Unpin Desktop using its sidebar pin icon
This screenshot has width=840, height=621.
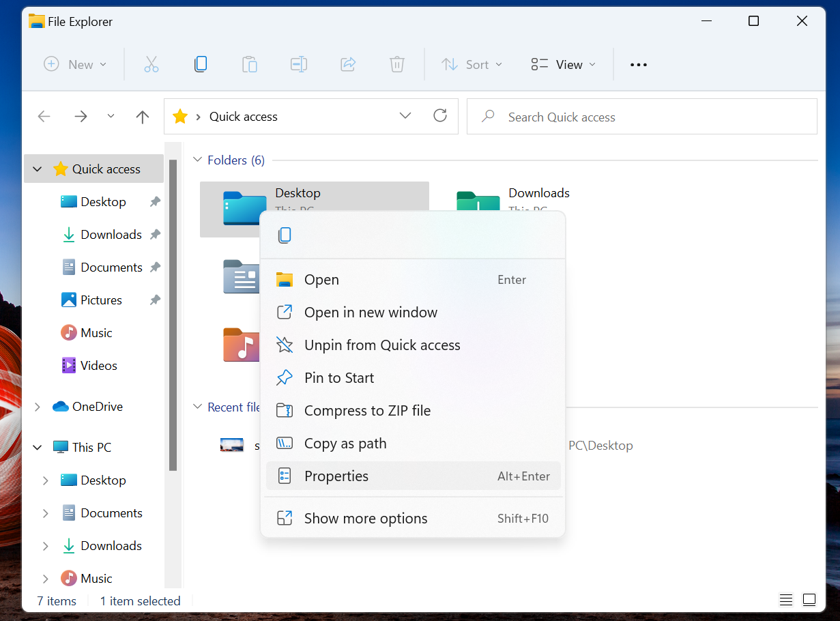(155, 202)
